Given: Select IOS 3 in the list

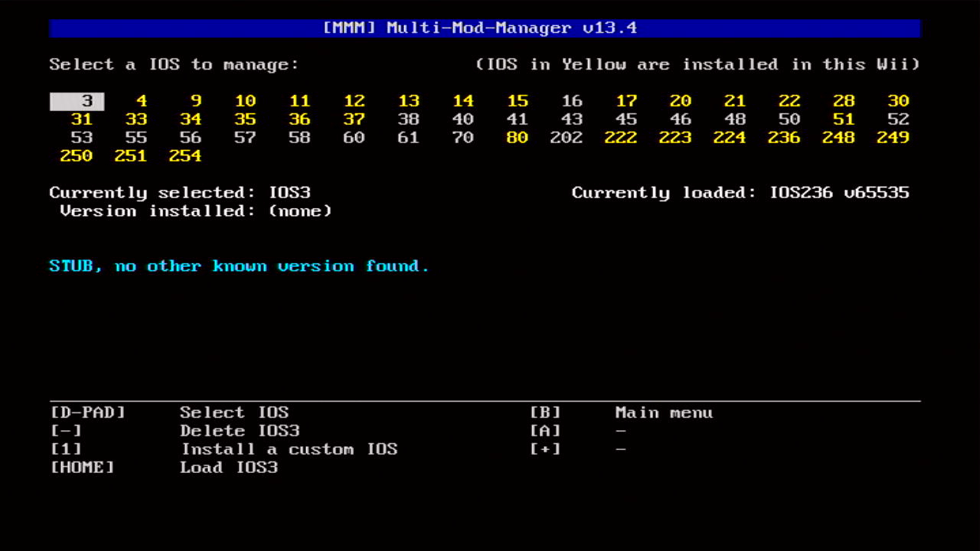Looking at the screenshot, I should [x=77, y=101].
